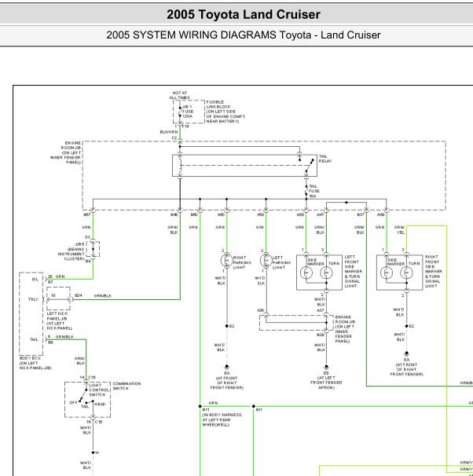Click the B67 connector label
The image size is (473, 476).
[87, 214]
